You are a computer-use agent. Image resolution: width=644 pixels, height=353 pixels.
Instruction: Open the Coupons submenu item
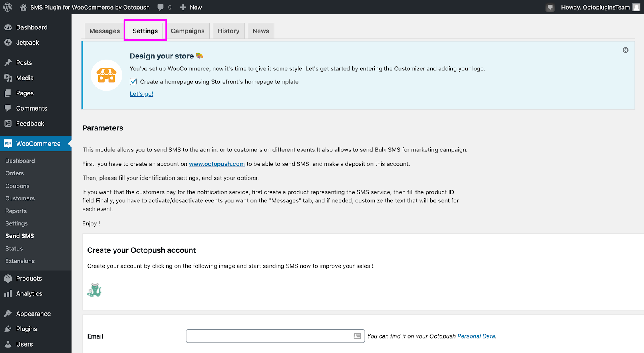[x=17, y=186]
